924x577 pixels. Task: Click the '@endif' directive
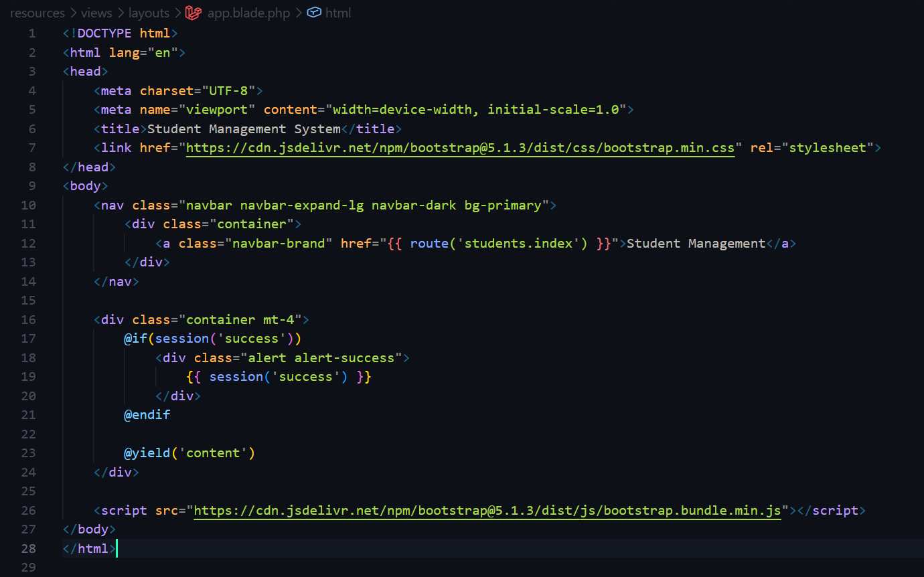(x=147, y=415)
